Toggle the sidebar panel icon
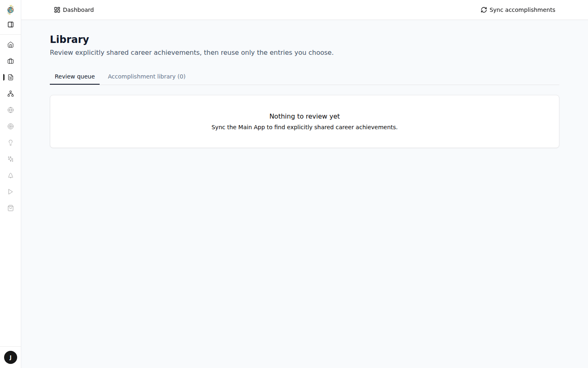 11,25
